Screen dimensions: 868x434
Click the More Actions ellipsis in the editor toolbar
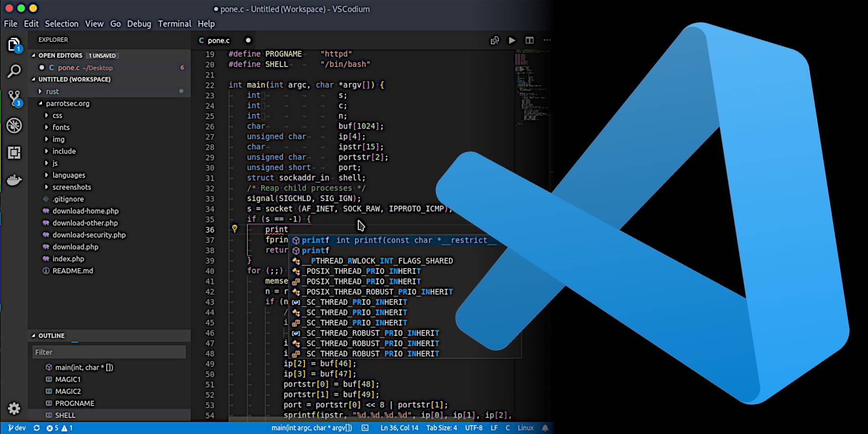[x=547, y=41]
